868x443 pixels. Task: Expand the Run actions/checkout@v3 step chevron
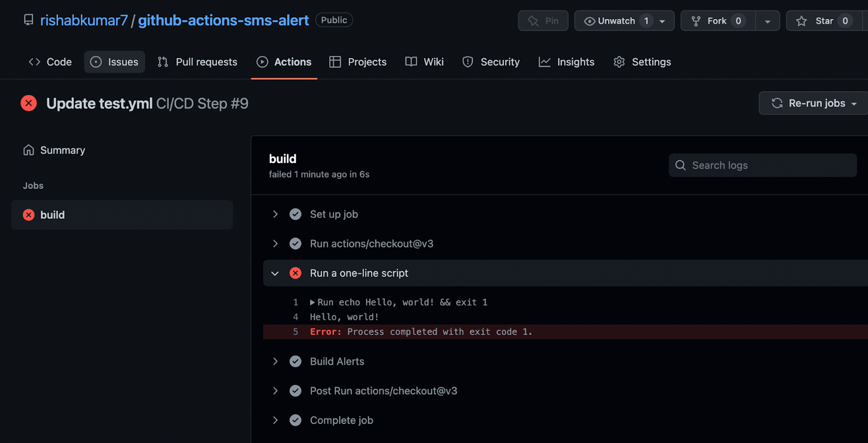coord(275,244)
